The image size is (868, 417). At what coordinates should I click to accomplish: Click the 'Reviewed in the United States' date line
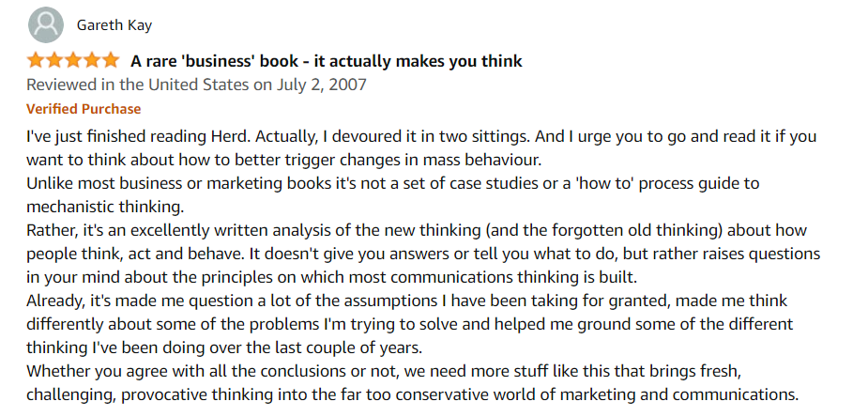pyautogui.click(x=196, y=85)
